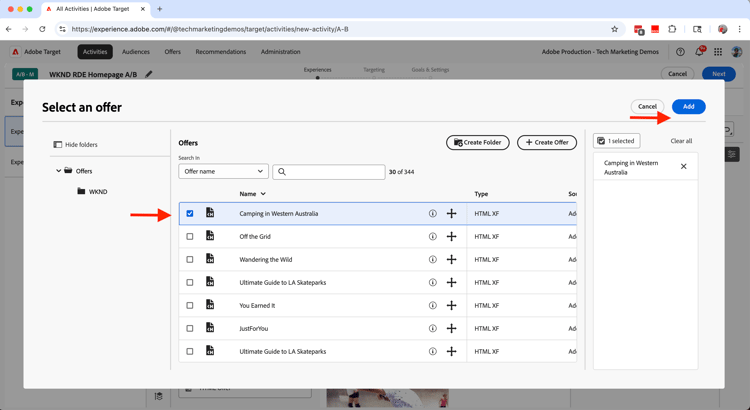Collapse the Offers folder tree
The width and height of the screenshot is (750, 410).
[58, 171]
